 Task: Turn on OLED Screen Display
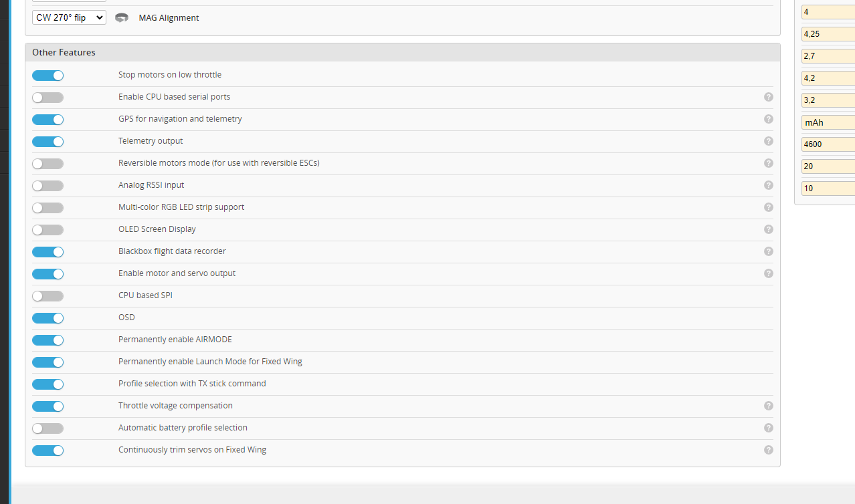[x=47, y=230]
